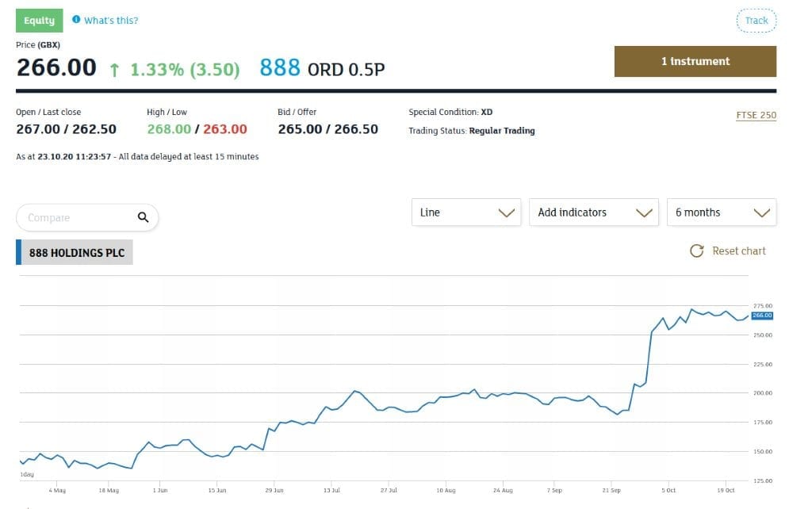Click the 1.33% (3.50) change value
Screen dimensions: 812x509
[185, 70]
